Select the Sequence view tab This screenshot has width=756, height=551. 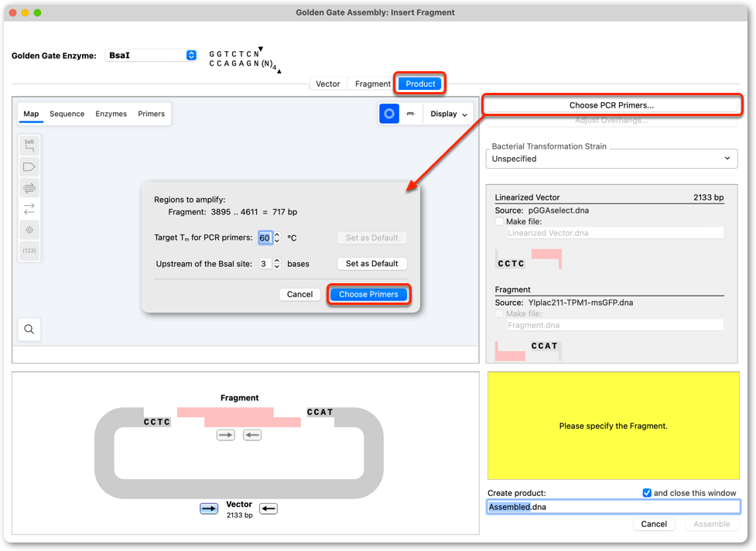coord(67,114)
